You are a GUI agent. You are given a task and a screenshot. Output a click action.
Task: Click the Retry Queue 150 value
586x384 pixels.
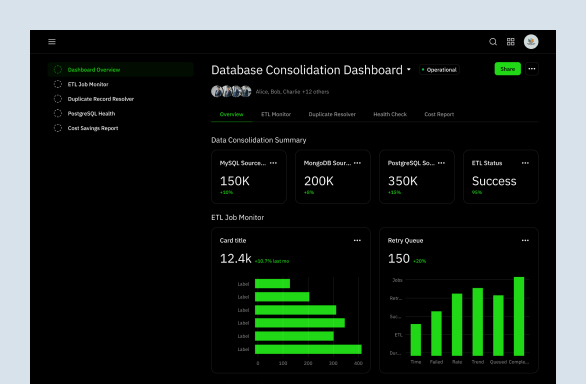tap(399, 258)
